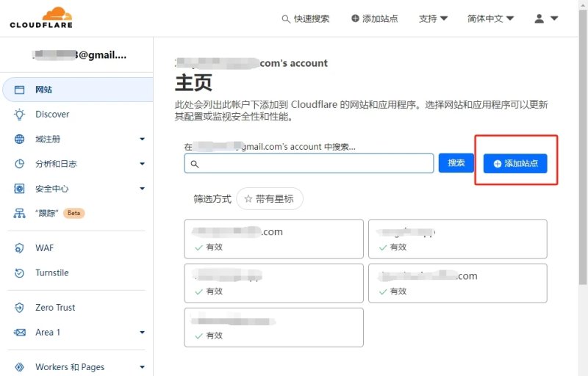588x376 pixels.
Task: Open the Discover lightbulb icon
Action: pos(20,115)
